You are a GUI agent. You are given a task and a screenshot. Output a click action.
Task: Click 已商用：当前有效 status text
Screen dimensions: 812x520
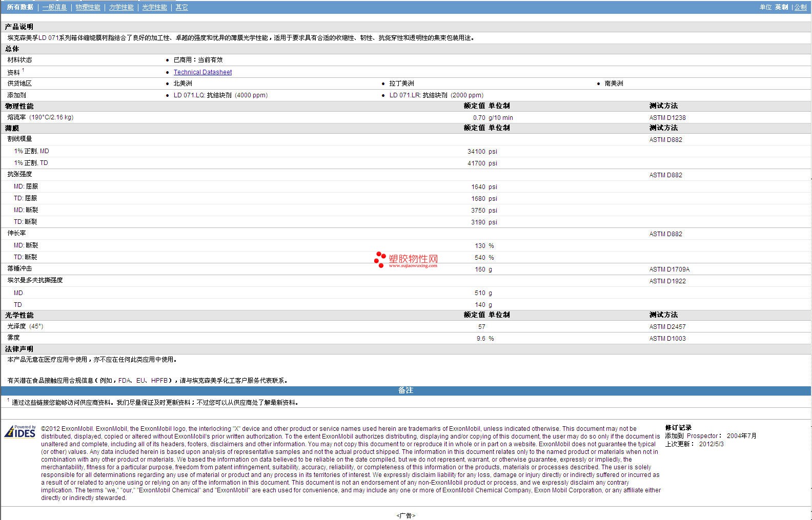198,60
